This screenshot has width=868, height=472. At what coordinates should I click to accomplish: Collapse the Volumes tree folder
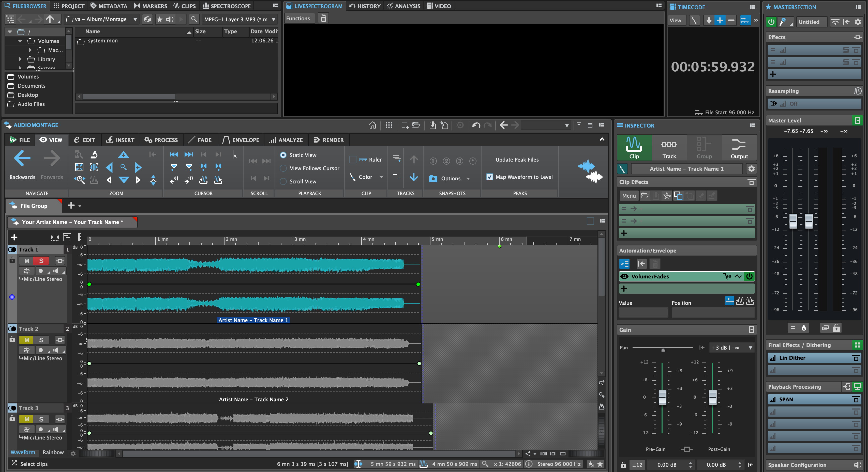click(x=20, y=41)
